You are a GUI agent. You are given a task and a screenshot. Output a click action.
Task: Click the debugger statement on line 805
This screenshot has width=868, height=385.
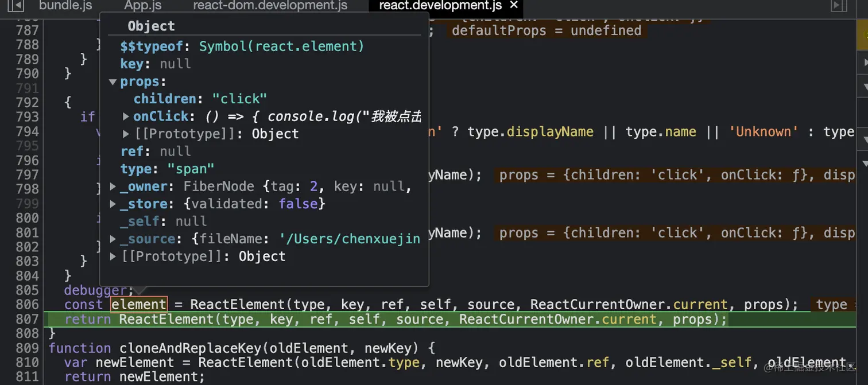point(99,290)
